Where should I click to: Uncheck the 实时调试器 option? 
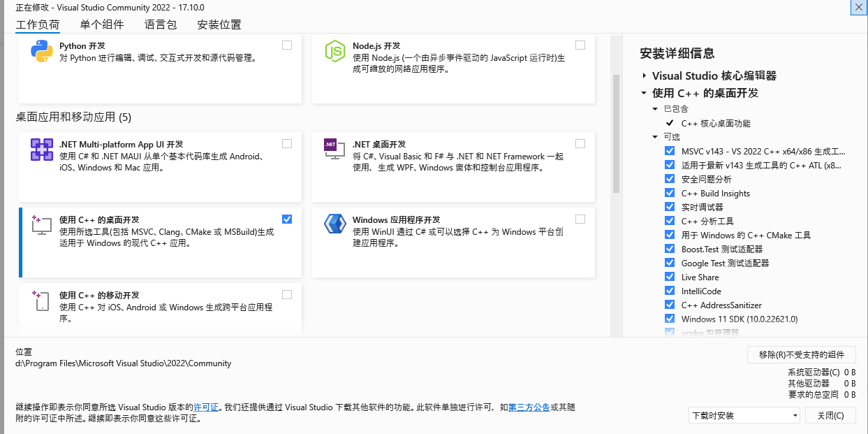670,207
